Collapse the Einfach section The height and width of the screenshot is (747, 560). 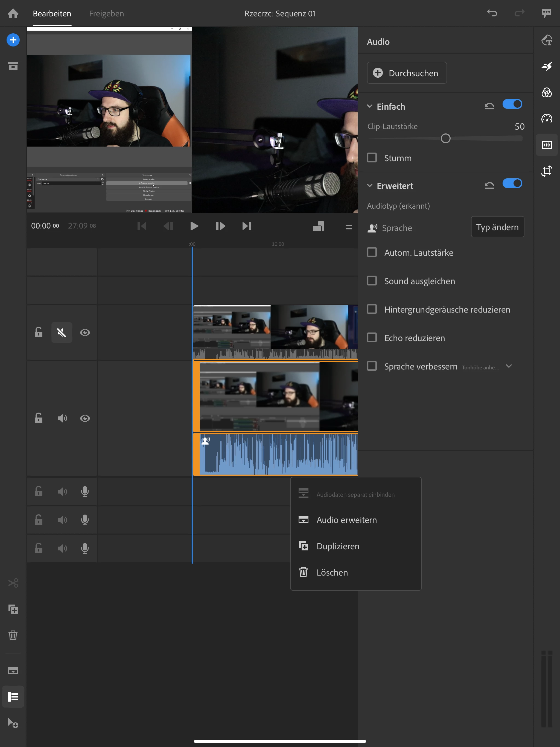coord(370,106)
